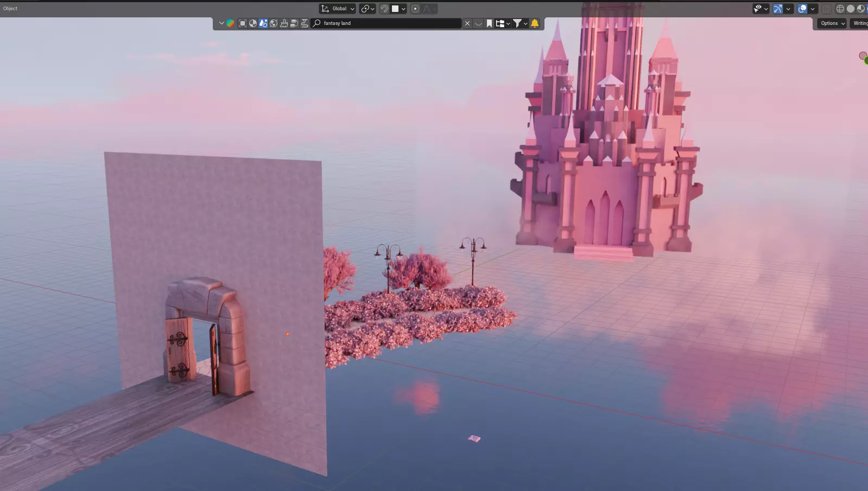Toggle the highlighted objects filter icon
Viewport: 868px width, 491px height.
tap(263, 23)
